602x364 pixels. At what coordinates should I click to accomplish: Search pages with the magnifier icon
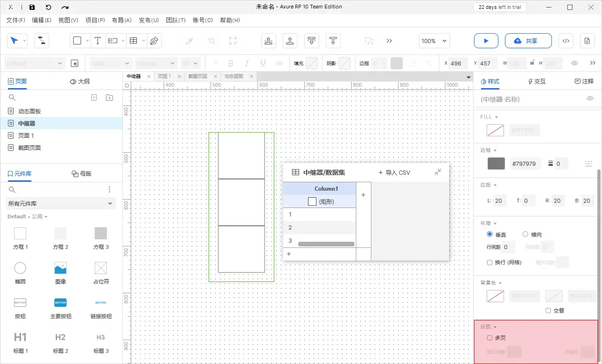click(12, 97)
